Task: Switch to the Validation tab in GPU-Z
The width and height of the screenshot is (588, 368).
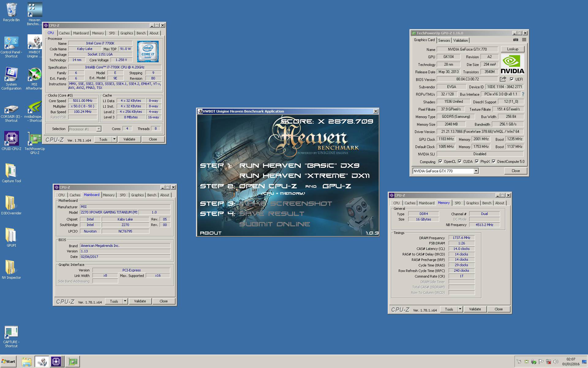Action: (461, 40)
